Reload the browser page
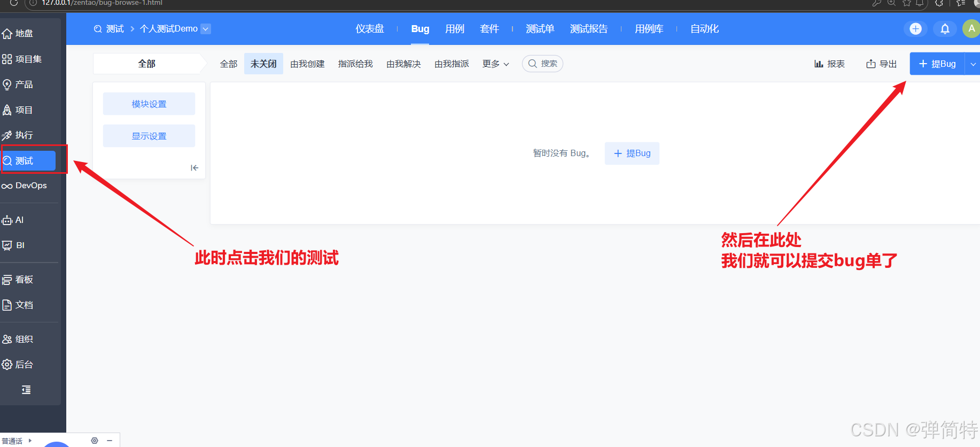Viewport: 980px width, 447px height. tap(13, 3)
